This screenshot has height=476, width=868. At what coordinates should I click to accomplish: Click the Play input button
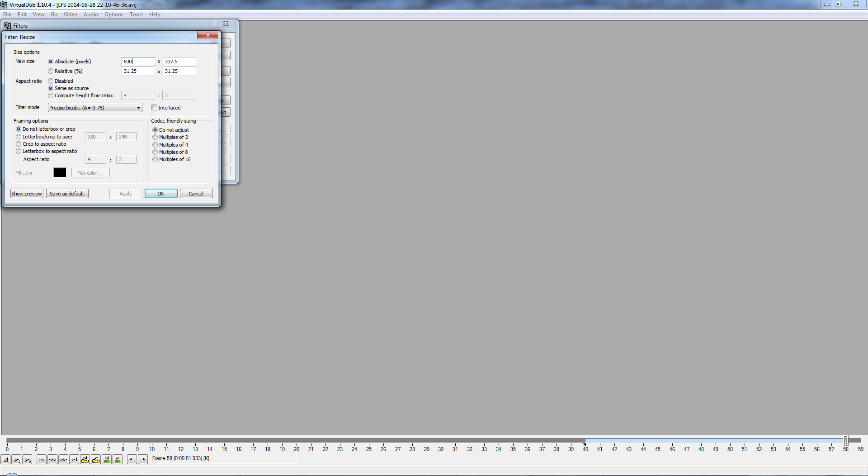tap(17, 460)
